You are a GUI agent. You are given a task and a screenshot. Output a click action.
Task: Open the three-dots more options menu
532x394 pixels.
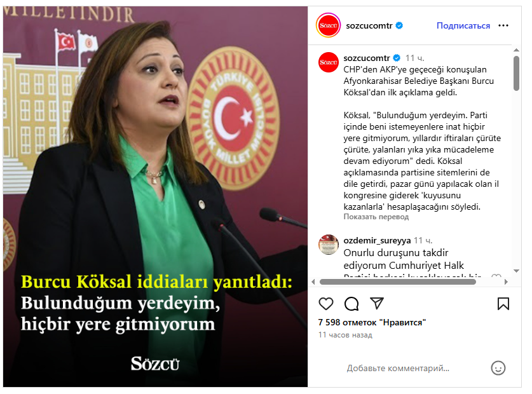[x=503, y=25]
